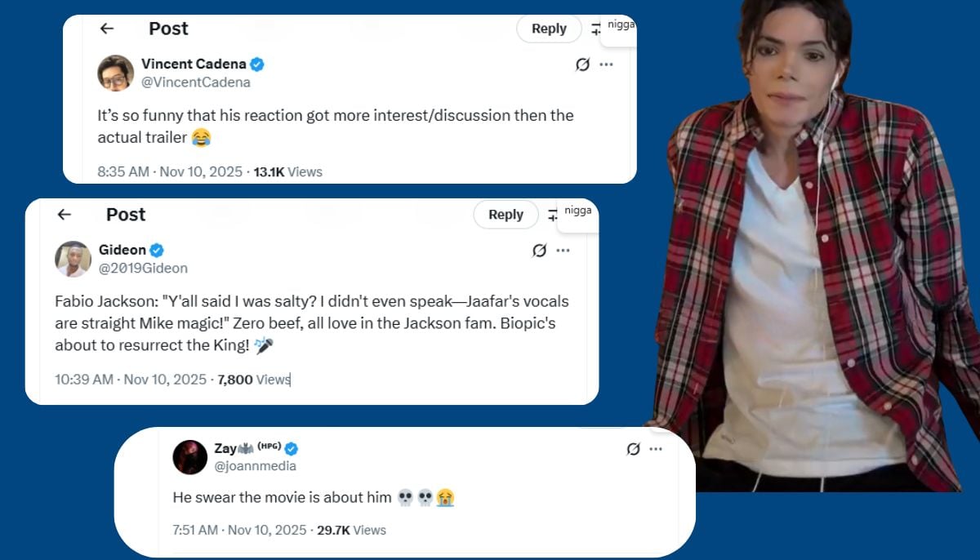The image size is (980, 560).
Task: Open Vincent Cadena's profile picture
Action: pos(115,73)
